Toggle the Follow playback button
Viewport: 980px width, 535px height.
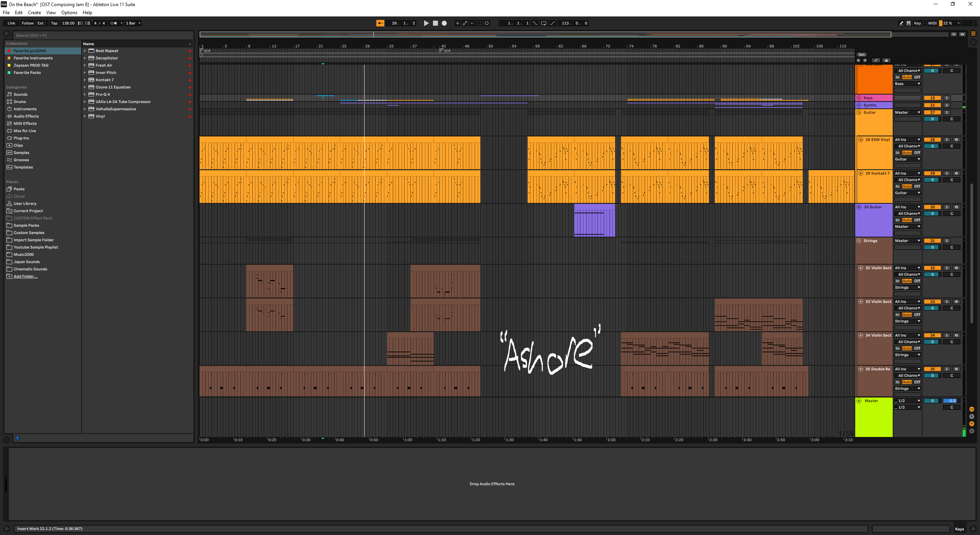pyautogui.click(x=28, y=23)
